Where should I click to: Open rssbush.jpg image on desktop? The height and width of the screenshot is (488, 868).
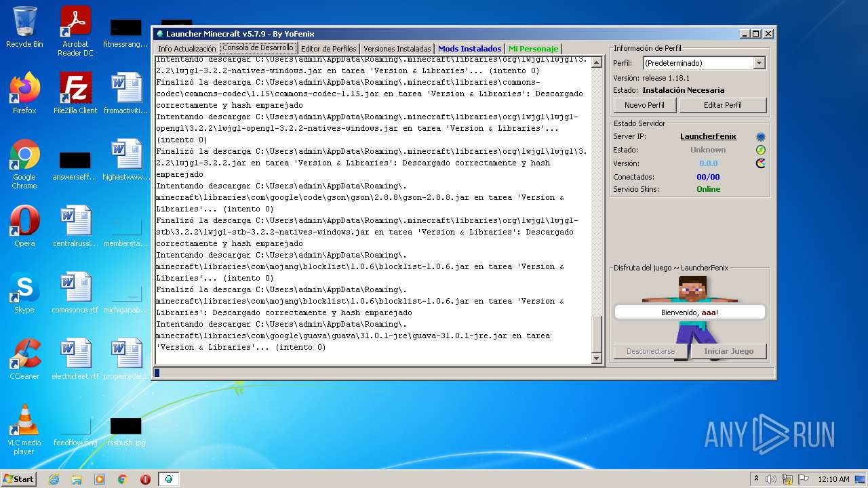[125, 431]
